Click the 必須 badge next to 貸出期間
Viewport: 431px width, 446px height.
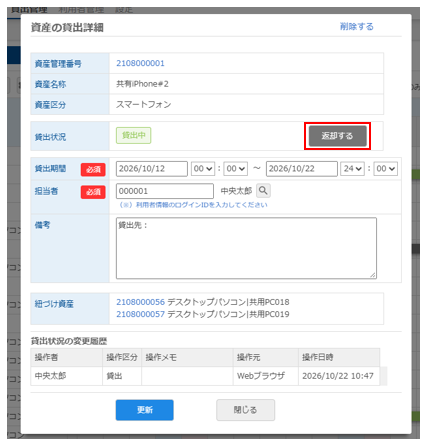[93, 170]
